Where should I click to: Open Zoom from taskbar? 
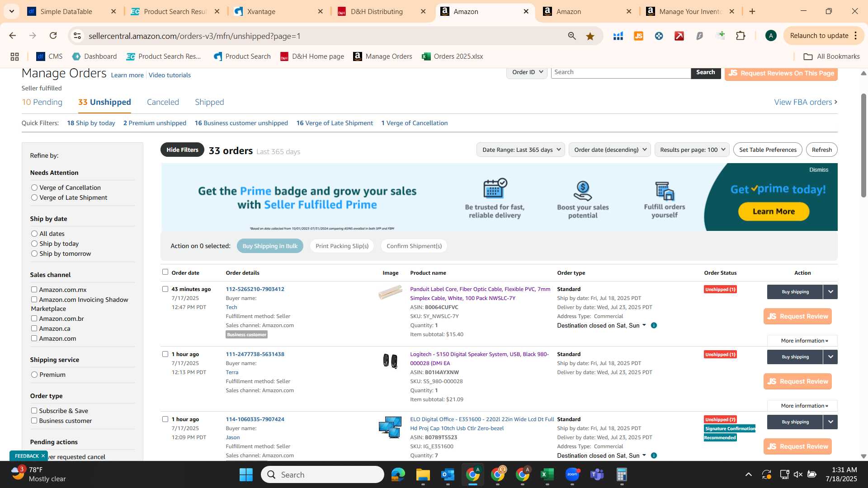pyautogui.click(x=572, y=474)
